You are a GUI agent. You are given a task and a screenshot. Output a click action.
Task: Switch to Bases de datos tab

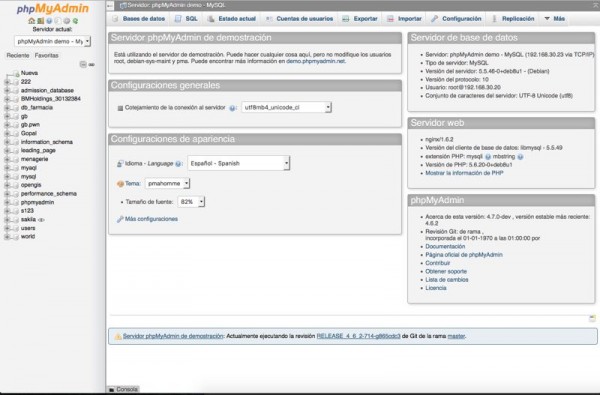coord(139,18)
